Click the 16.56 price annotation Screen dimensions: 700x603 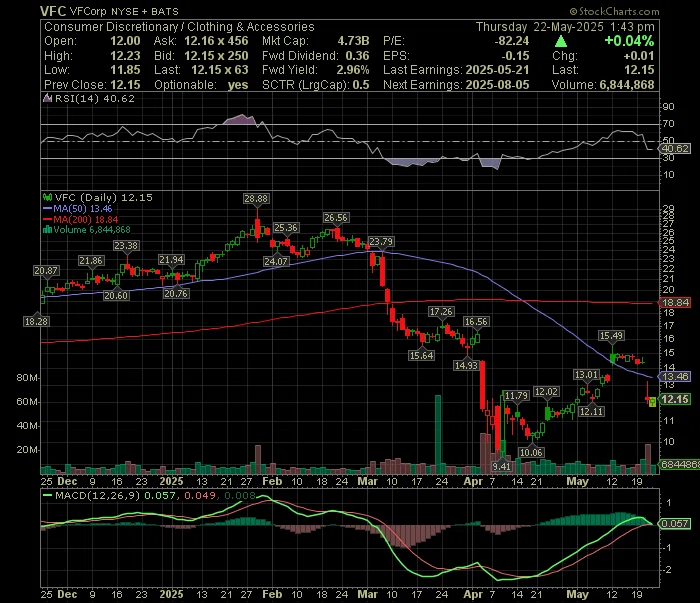tap(476, 322)
